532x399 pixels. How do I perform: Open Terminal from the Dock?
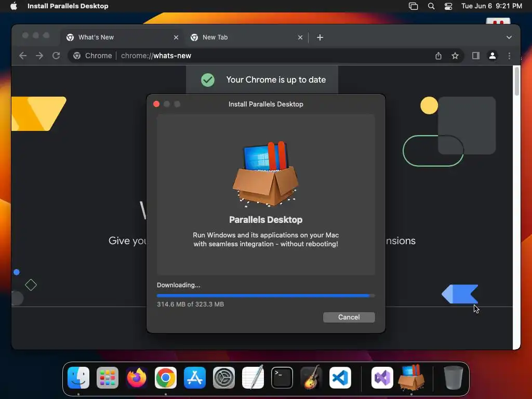pyautogui.click(x=282, y=378)
